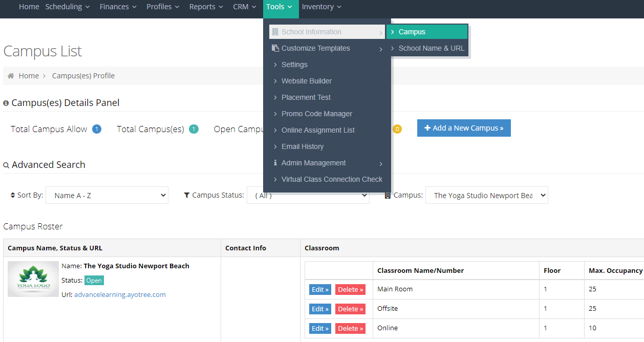Click floor number 1 for Online
The width and height of the screenshot is (644, 342).
[x=545, y=328]
